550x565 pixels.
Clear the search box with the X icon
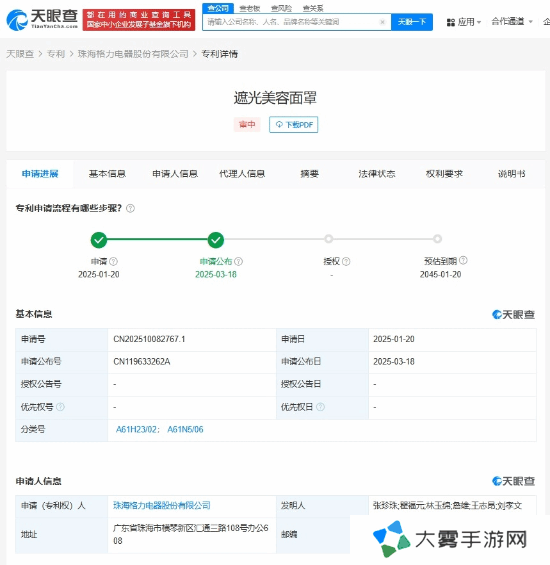point(382,22)
